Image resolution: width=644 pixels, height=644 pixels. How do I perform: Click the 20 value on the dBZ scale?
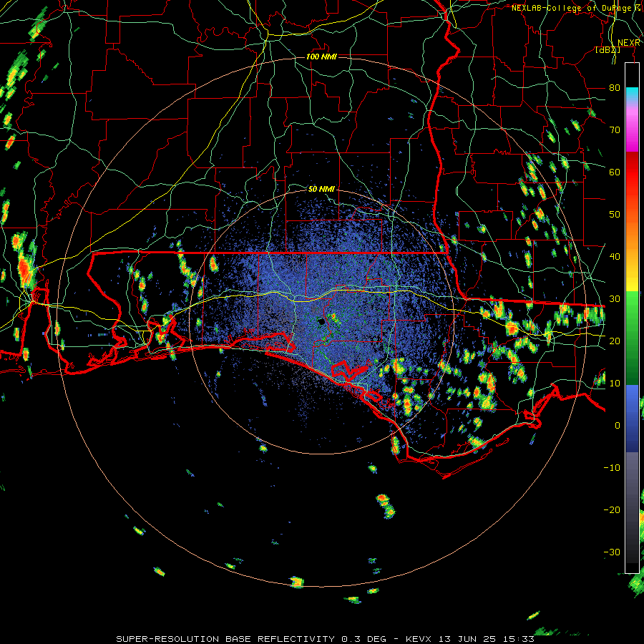pyautogui.click(x=615, y=341)
